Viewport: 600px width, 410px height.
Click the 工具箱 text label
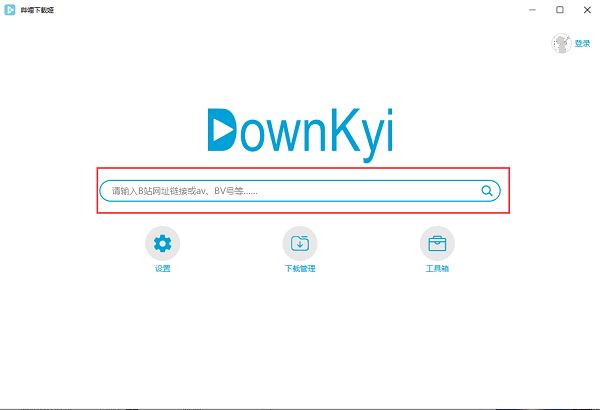[x=437, y=268]
